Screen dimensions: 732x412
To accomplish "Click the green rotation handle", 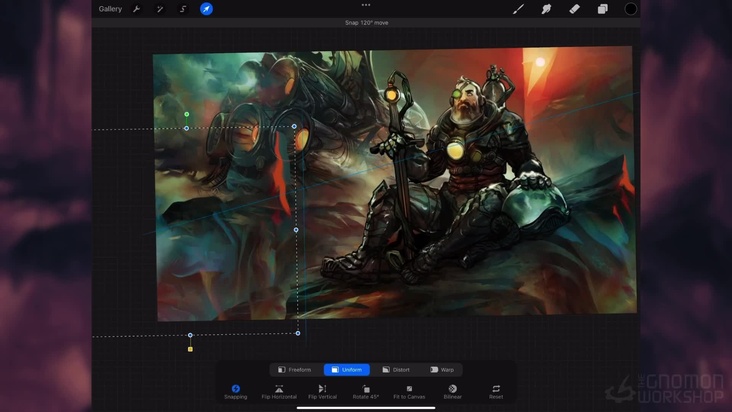I will 187,114.
